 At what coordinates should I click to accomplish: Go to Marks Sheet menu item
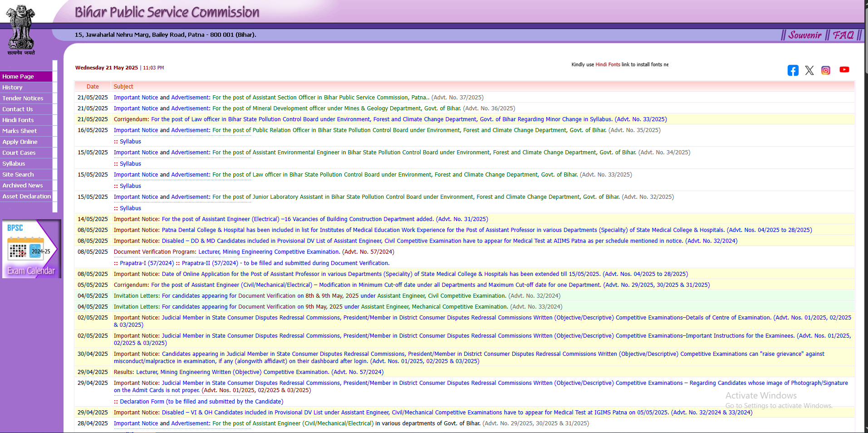point(20,131)
